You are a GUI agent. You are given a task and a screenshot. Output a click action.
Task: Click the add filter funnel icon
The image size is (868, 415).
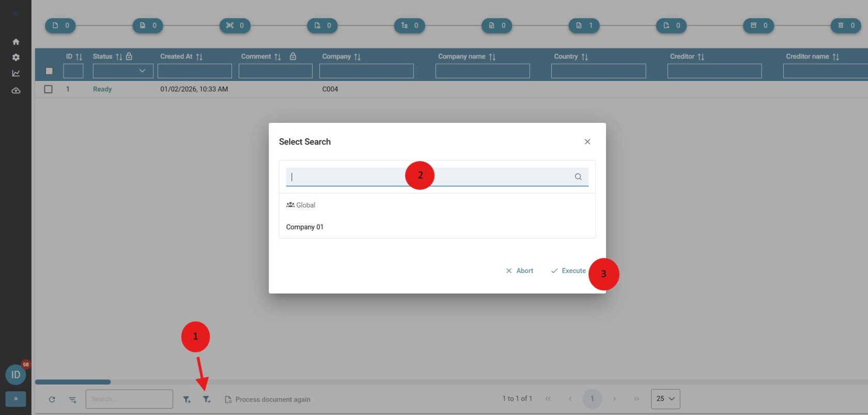[x=187, y=399]
